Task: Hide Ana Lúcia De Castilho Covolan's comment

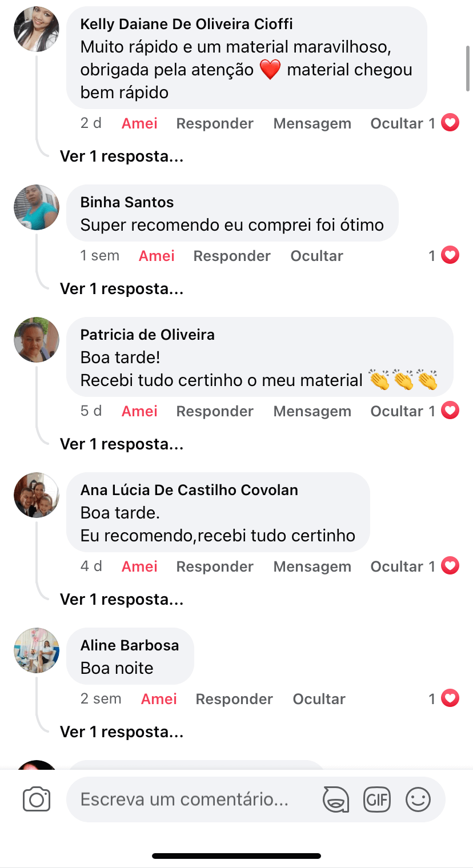Action: (396, 566)
